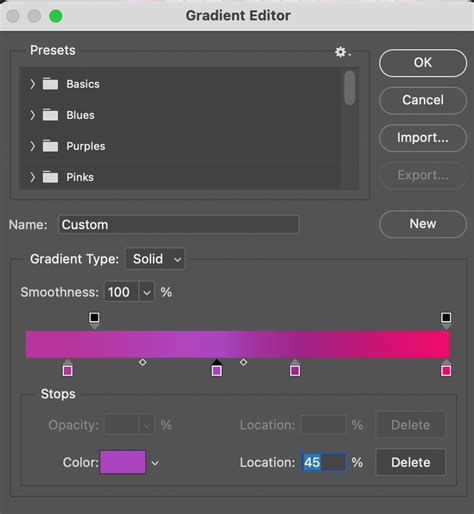Screen dimensions: 474x514
Task: Expand the Basics preset group
Action: pyautogui.click(x=32, y=84)
